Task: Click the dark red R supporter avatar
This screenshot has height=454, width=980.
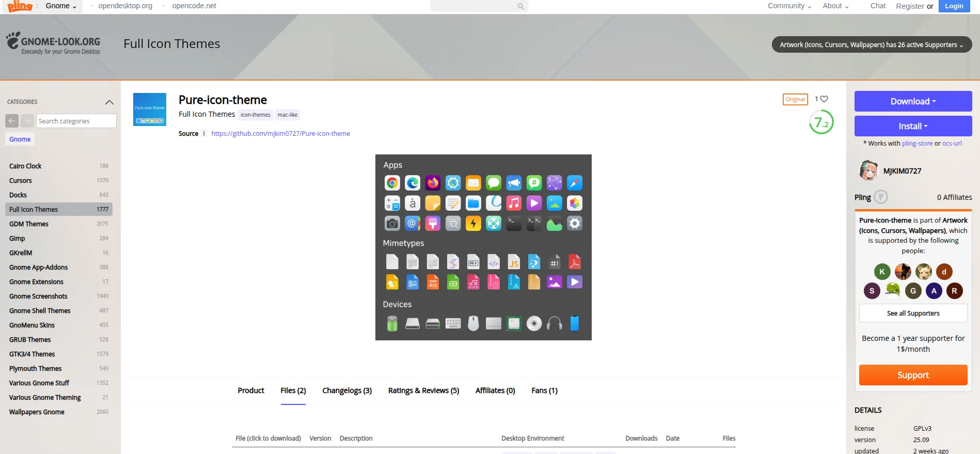Action: click(954, 291)
